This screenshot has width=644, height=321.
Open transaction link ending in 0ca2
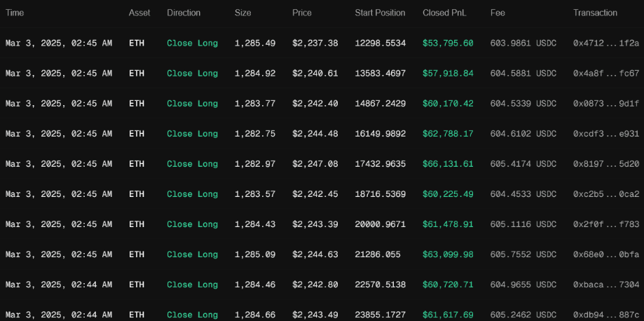tap(606, 194)
